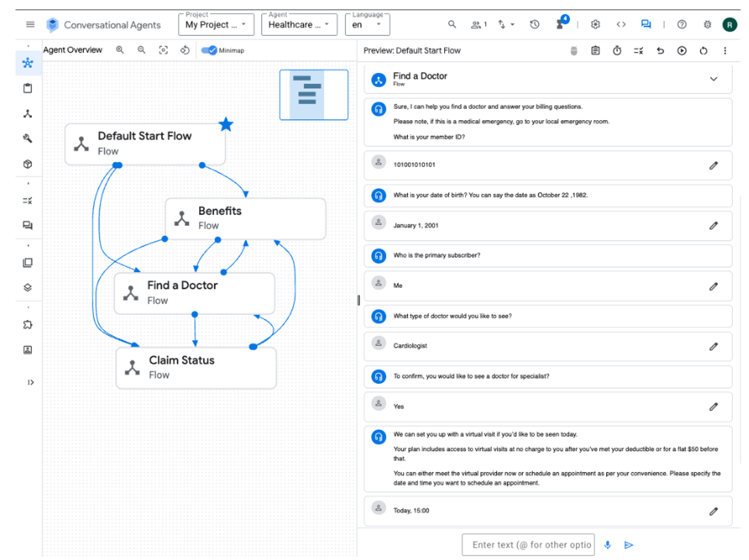Image resolution: width=749 pixels, height=560 pixels.
Task: Edit the Today, 15:00 user message
Action: pos(714,511)
